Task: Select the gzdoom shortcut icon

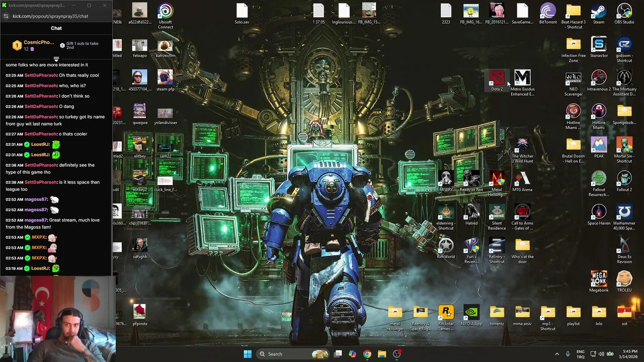Action: (624, 50)
